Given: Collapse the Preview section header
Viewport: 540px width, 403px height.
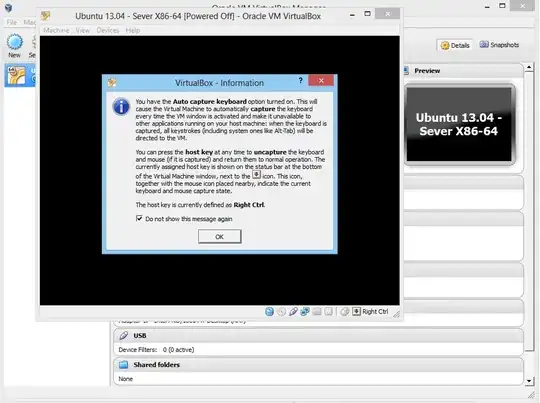Looking at the screenshot, I should (463, 71).
